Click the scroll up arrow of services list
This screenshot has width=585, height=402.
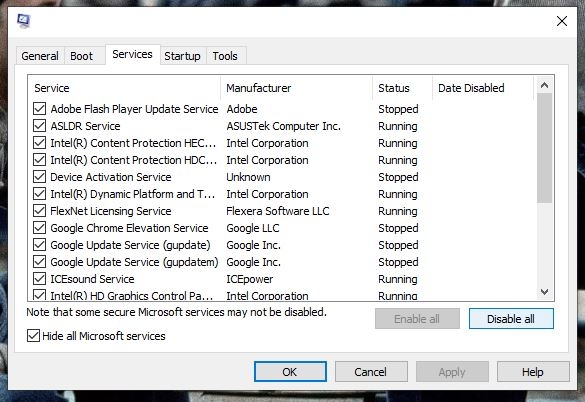click(545, 85)
